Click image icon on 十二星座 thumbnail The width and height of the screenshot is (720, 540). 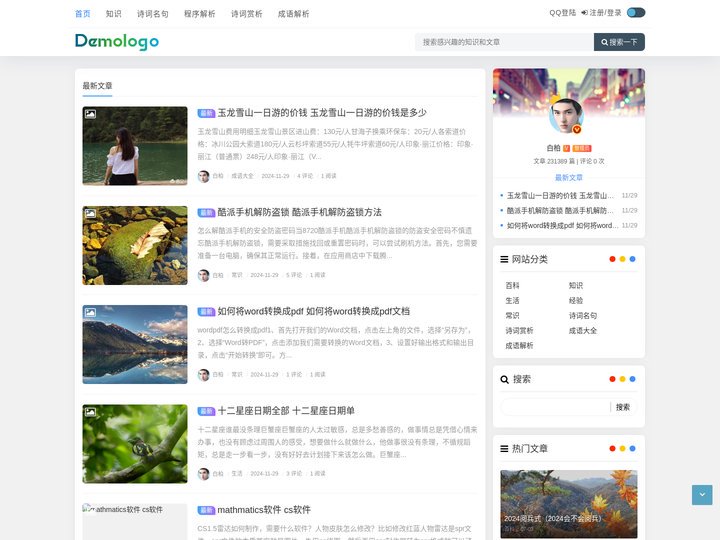(x=90, y=411)
